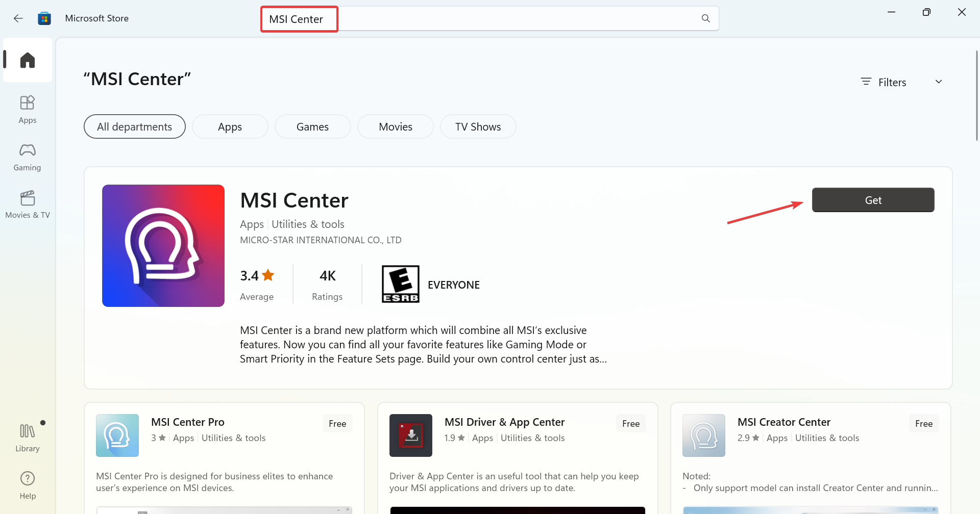Click MICRO-STAR INTERNATIONAL CO., LTD publisher text
The height and width of the screenshot is (514, 980).
(321, 240)
